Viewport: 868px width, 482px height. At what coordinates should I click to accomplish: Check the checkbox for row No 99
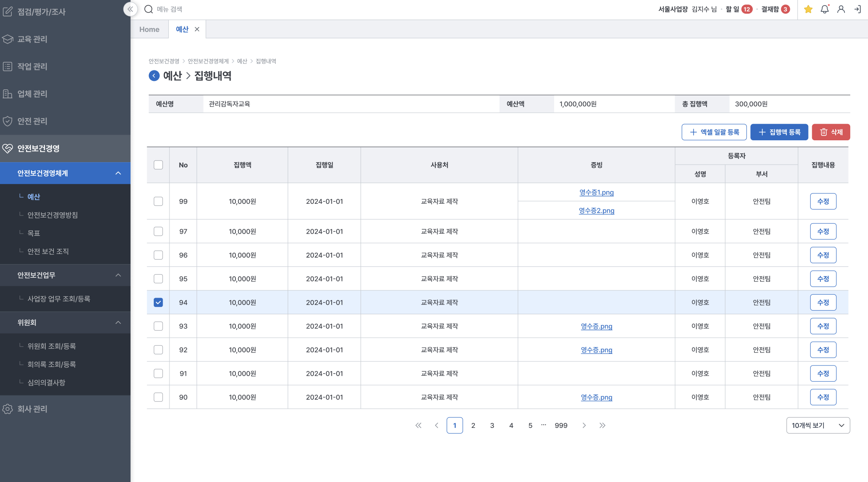coord(158,201)
